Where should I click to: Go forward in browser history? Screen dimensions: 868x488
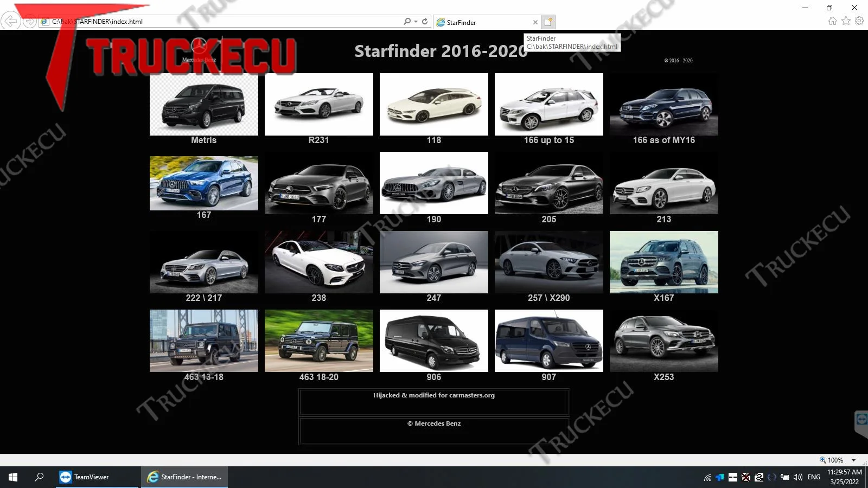pos(29,22)
